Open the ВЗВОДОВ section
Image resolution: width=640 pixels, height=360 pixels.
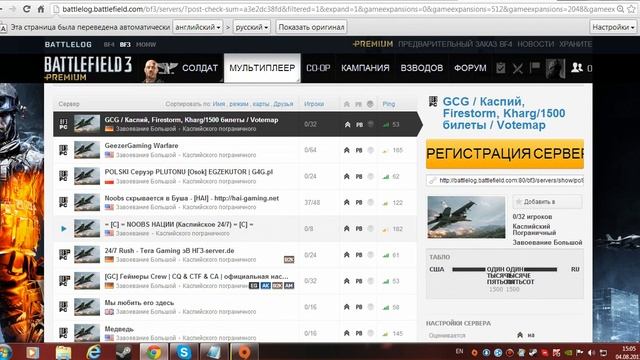[422, 68]
